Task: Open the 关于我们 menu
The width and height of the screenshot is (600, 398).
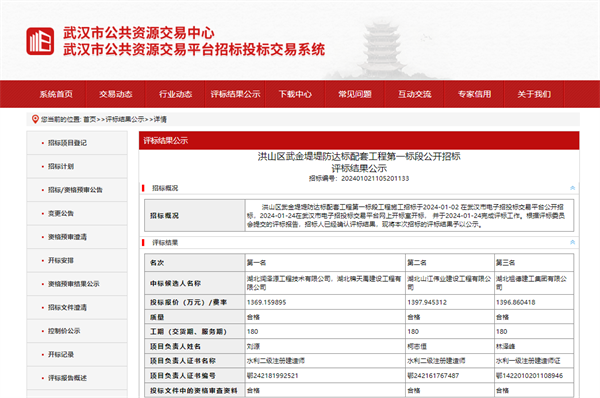Action: click(x=534, y=94)
